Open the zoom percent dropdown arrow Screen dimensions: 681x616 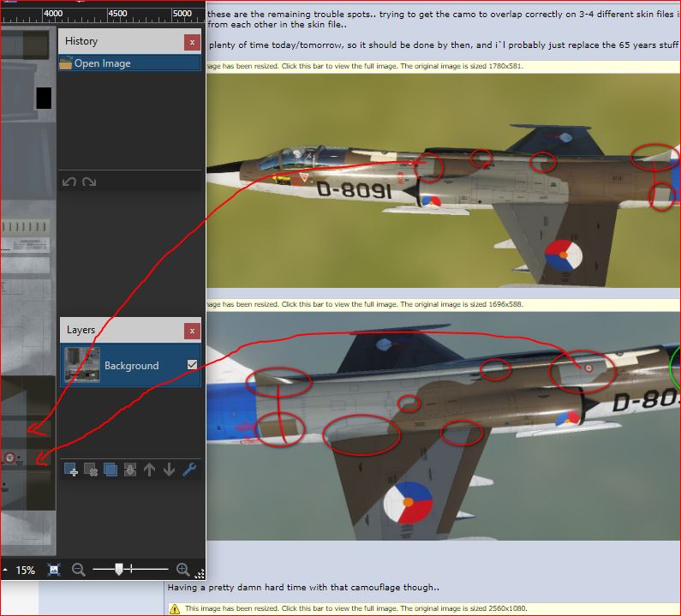[5, 570]
